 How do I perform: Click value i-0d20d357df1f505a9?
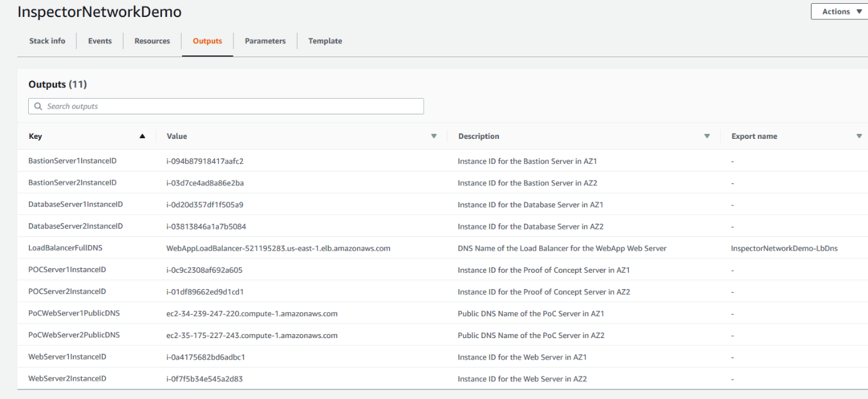coord(205,204)
